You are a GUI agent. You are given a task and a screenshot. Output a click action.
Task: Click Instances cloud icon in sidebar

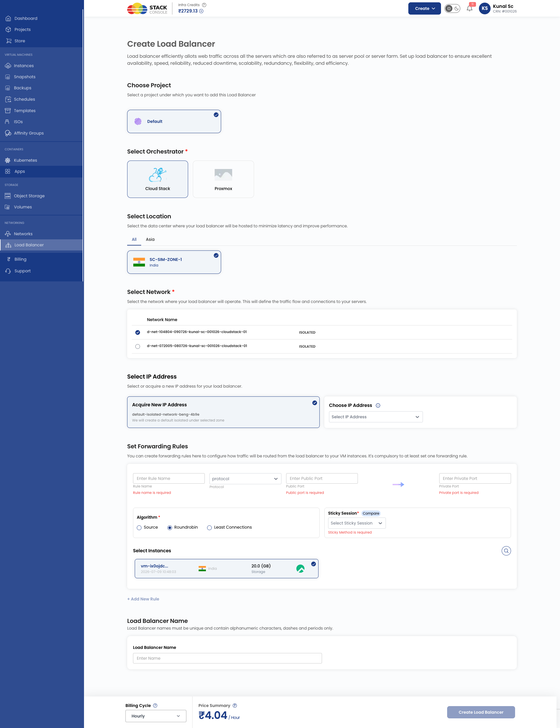[8, 66]
